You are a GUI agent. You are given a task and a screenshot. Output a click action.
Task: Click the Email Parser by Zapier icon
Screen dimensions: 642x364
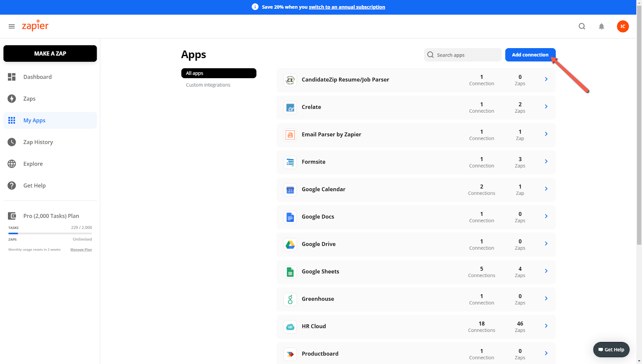[x=290, y=135]
